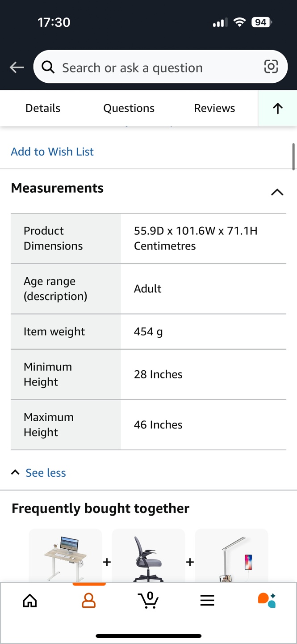Tap the back arrow icon
The height and width of the screenshot is (644, 297).
coord(17,68)
